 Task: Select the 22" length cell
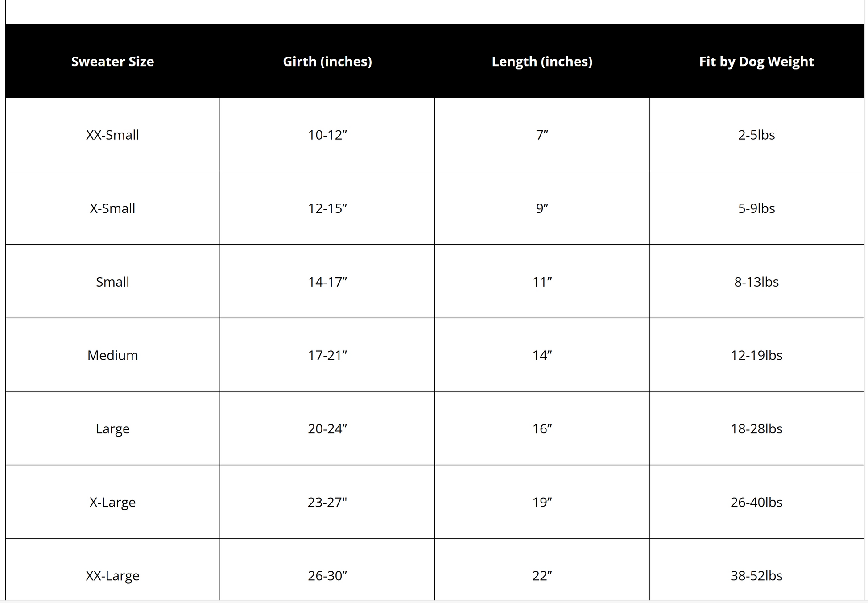(542, 576)
